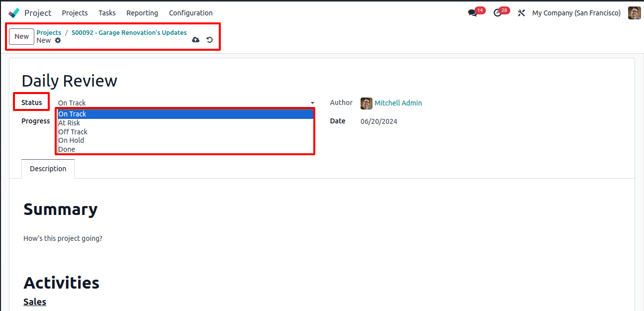Open My Company (San Francisco) switcher
This screenshot has height=311, width=644.
(576, 13)
